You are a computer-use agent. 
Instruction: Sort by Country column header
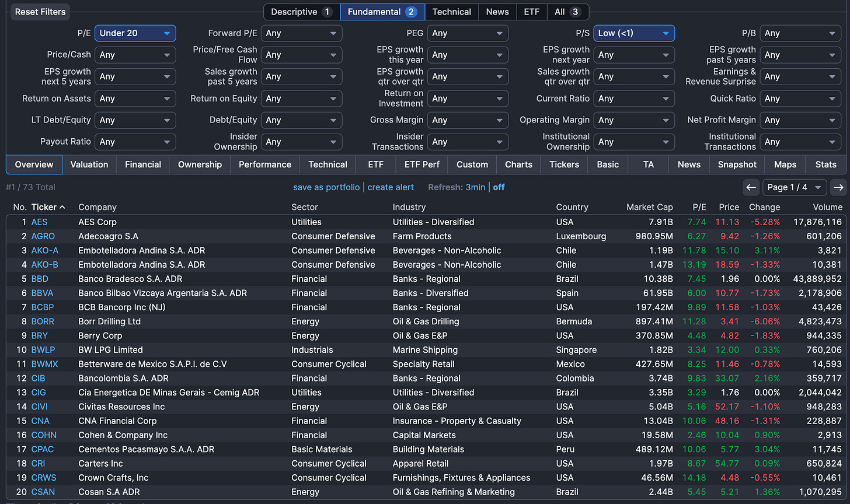[572, 207]
